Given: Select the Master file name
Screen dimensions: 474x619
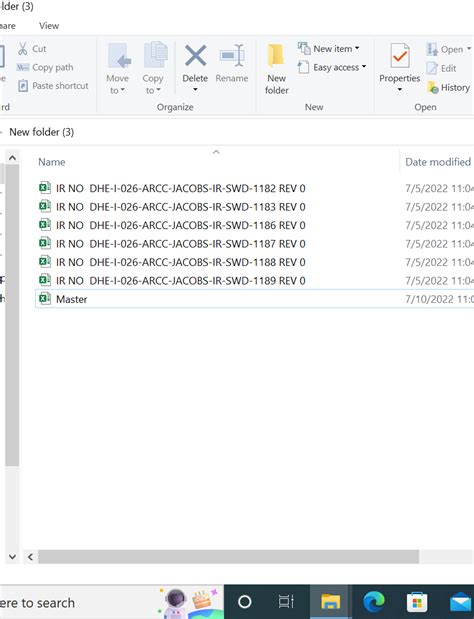Looking at the screenshot, I should tap(71, 299).
